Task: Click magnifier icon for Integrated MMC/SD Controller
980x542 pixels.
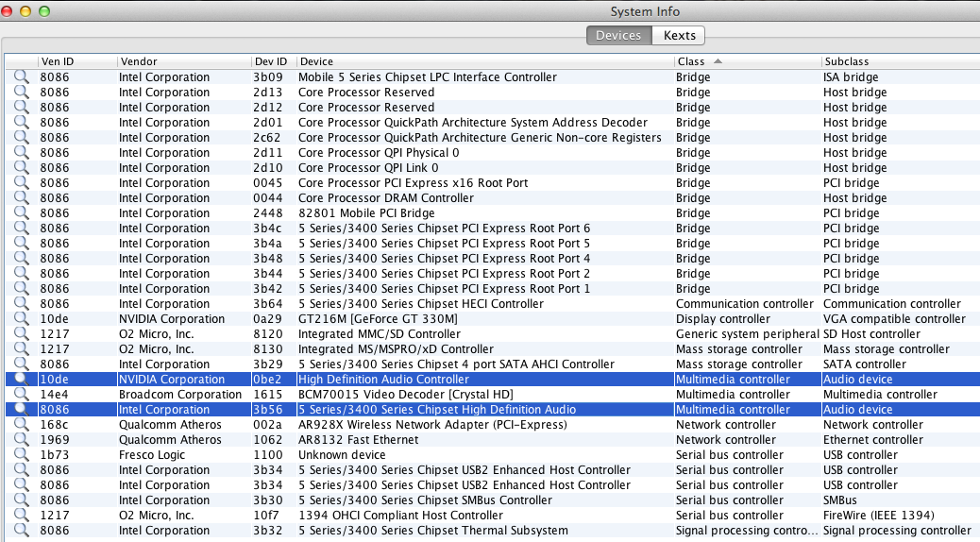Action: pyautogui.click(x=20, y=334)
